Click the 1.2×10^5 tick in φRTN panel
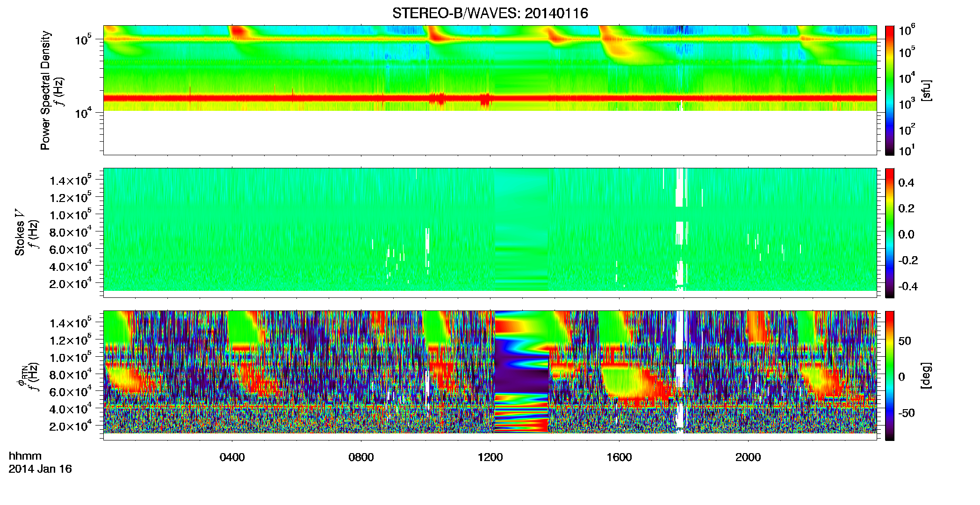Image resolution: width=980 pixels, height=505 pixels. (71, 340)
